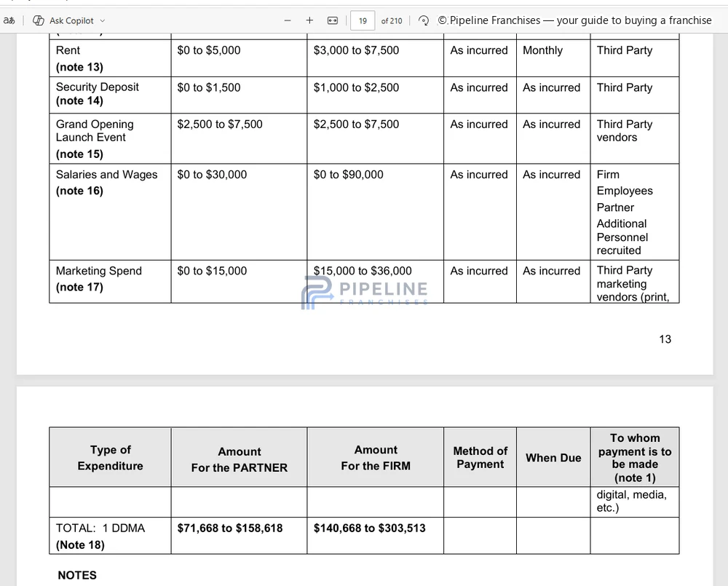Click Grand Opening's method 'As incurred' cell
Viewport: 728px width, 586px height.
tap(479, 124)
